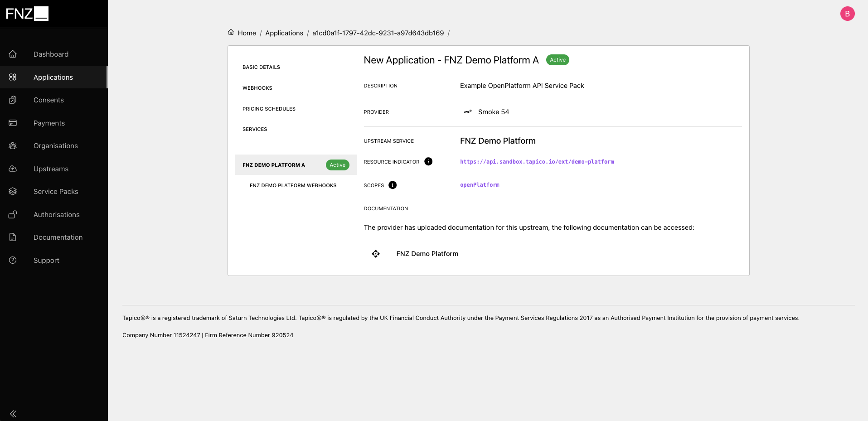Select the Basic Details tab
The height and width of the screenshot is (421, 868).
[261, 67]
